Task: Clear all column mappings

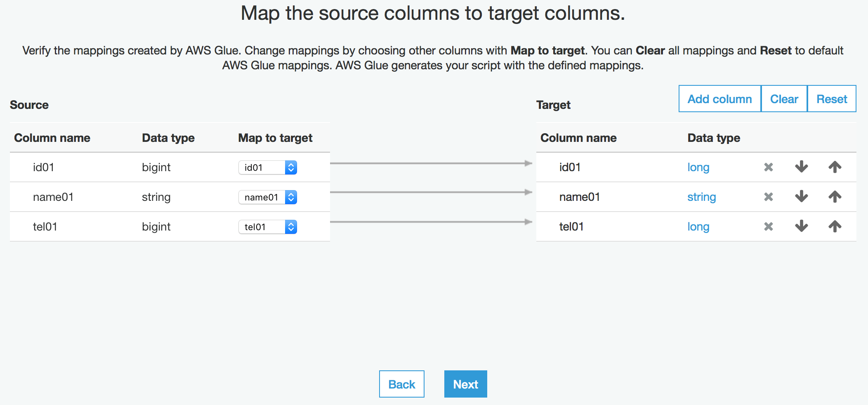Action: click(784, 99)
